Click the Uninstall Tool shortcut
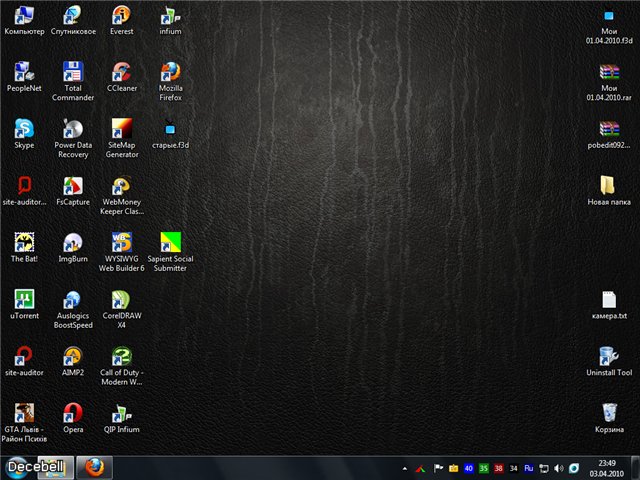 609,362
